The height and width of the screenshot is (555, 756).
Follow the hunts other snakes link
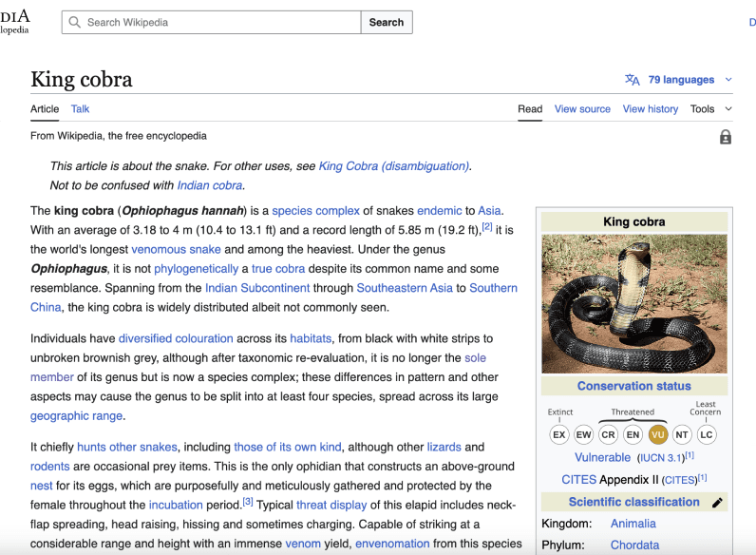(x=127, y=448)
